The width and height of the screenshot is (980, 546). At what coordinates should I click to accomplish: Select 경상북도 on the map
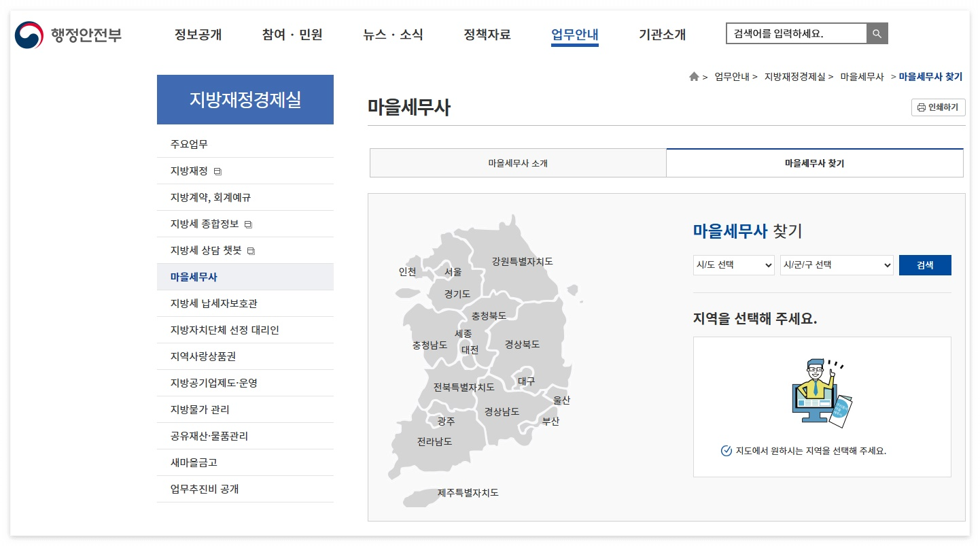(x=522, y=345)
